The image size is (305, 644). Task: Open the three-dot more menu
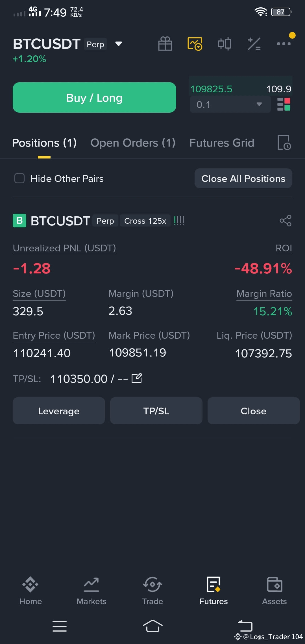[284, 44]
